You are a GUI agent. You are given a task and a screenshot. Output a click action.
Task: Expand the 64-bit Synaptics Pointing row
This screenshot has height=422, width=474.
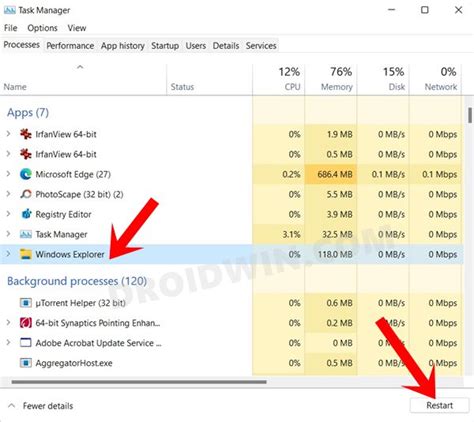click(8, 323)
